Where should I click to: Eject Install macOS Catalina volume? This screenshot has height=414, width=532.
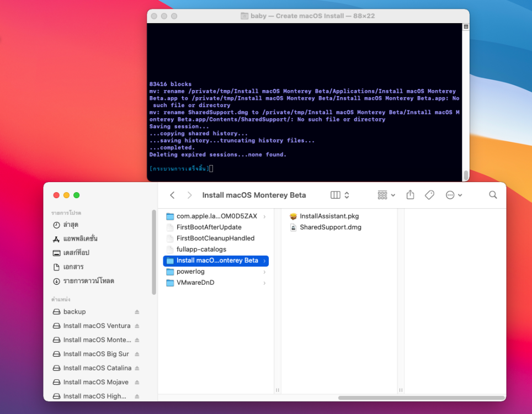137,368
